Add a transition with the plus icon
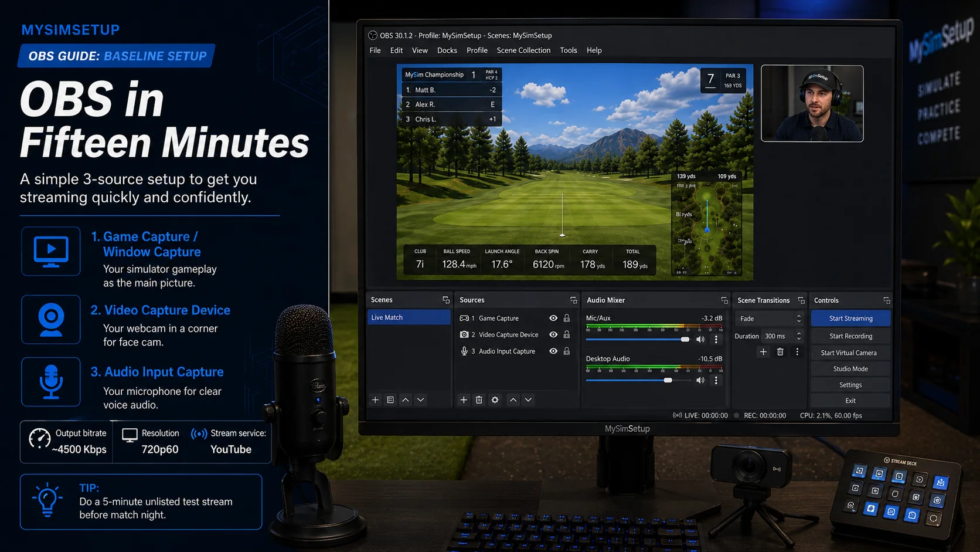The image size is (980, 552). [x=763, y=352]
